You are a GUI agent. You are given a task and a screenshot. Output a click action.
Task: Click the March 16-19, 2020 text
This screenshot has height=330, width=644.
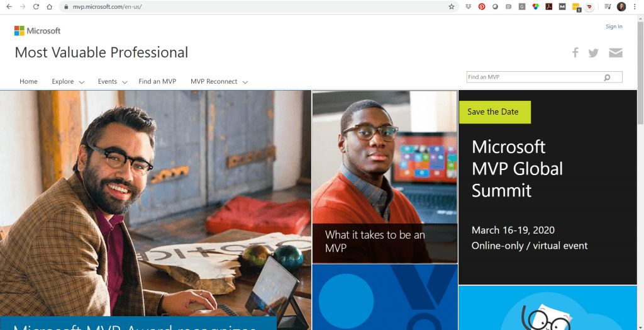click(513, 230)
